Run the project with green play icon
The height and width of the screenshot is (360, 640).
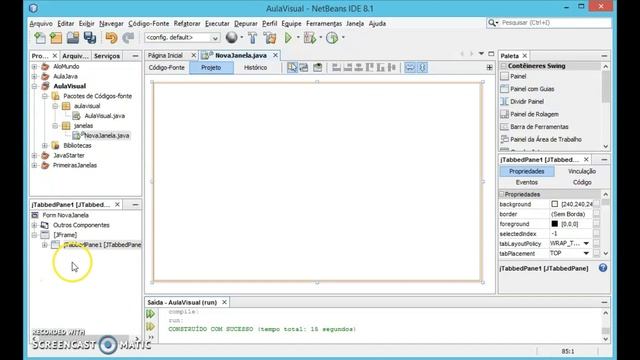288,38
